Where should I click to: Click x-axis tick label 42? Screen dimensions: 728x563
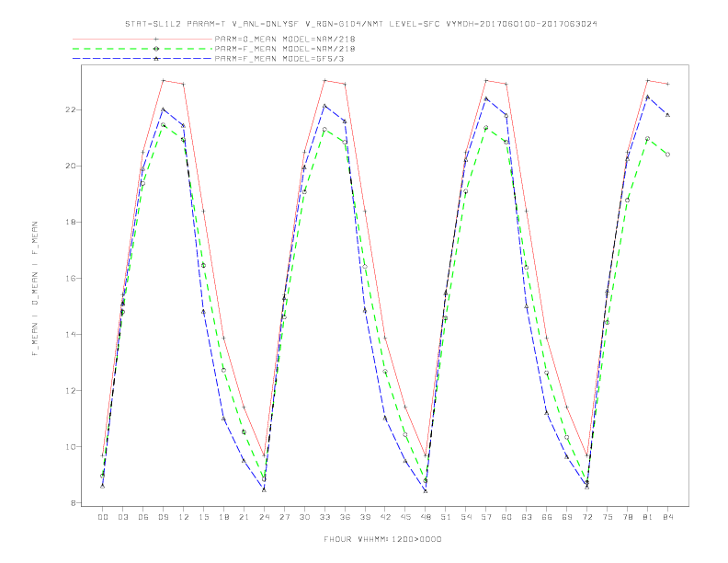coord(385,517)
